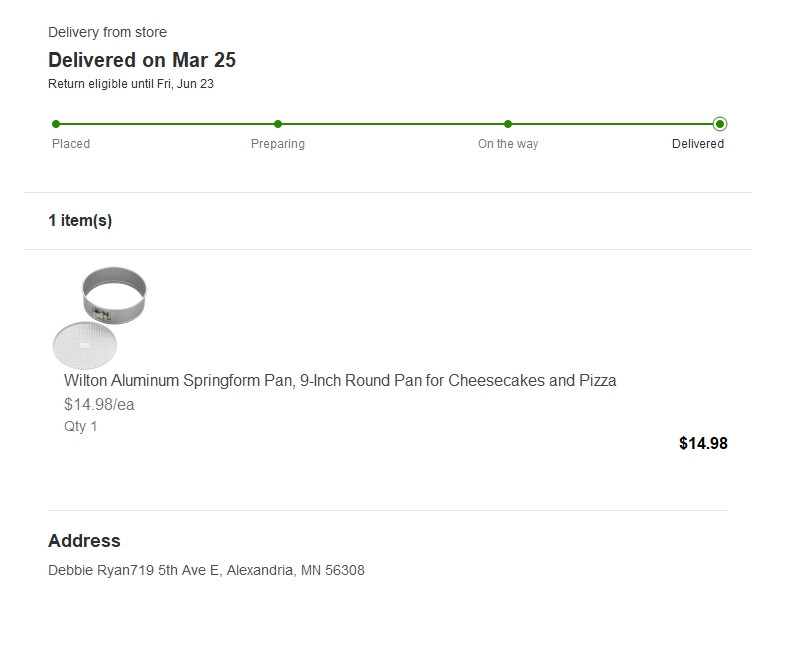800x646 pixels.
Task: Click the On the way step dot
Action: [x=508, y=124]
